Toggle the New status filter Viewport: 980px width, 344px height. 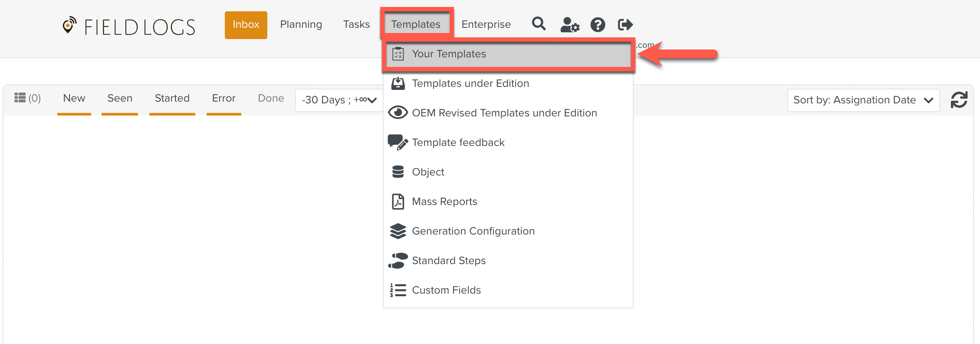coord(74,99)
